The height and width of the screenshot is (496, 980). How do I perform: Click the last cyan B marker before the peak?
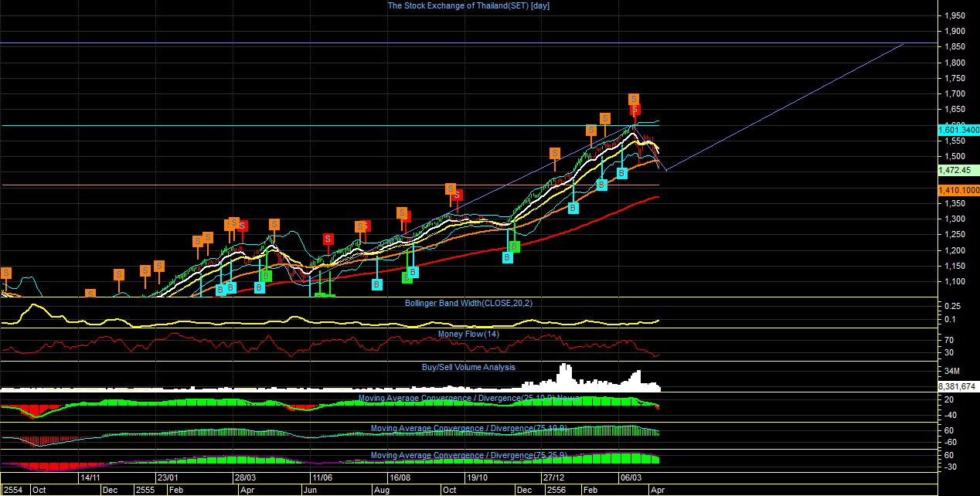coord(621,173)
